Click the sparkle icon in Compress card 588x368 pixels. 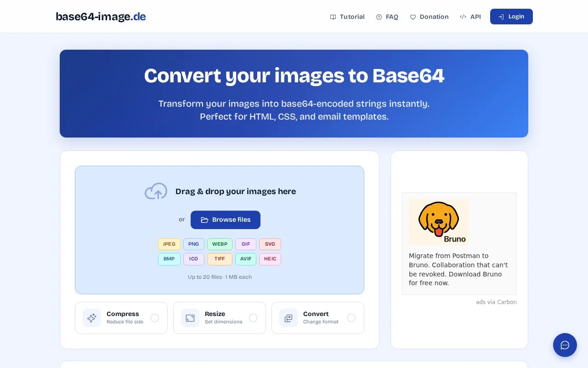[92, 318]
